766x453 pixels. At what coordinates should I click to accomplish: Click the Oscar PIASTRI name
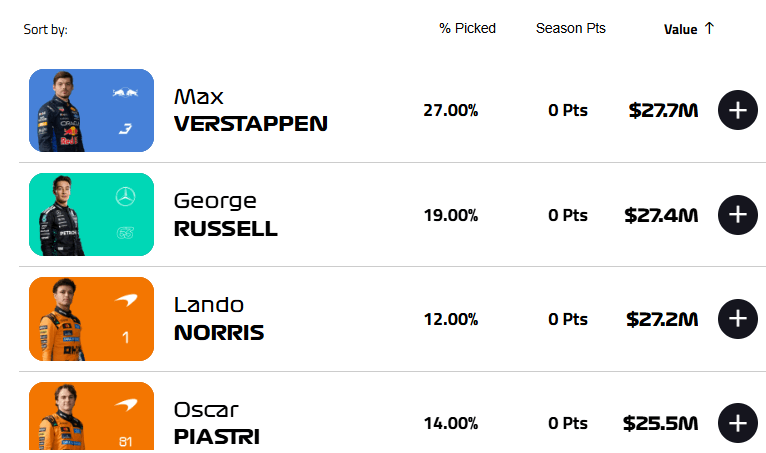pyautogui.click(x=216, y=423)
